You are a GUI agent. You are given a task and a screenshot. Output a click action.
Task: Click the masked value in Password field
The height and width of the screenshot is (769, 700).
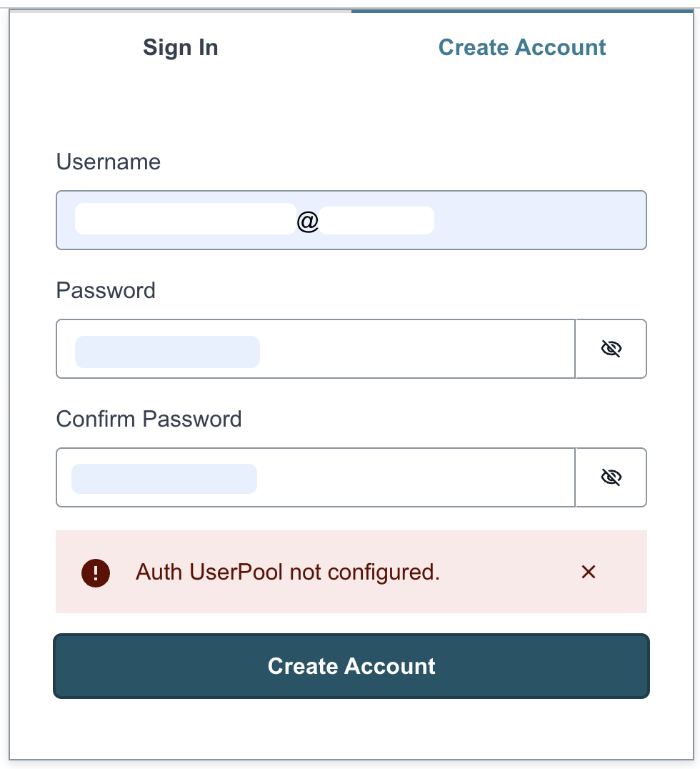pos(167,352)
